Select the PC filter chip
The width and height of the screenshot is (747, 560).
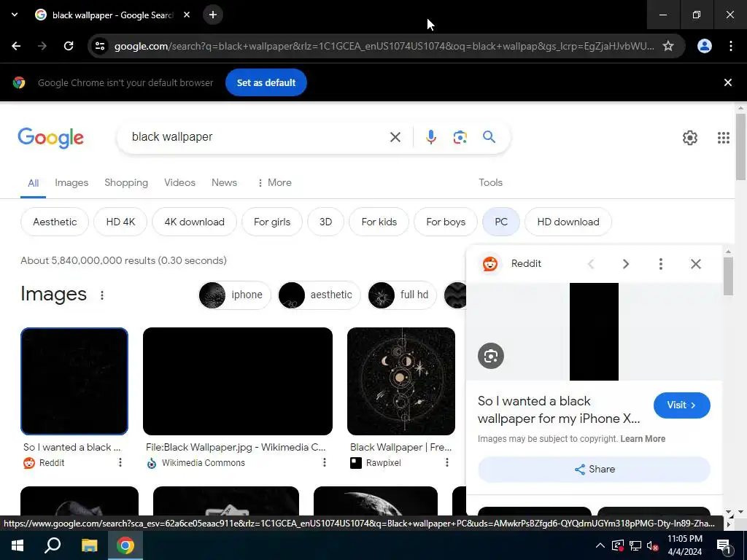pyautogui.click(x=501, y=222)
